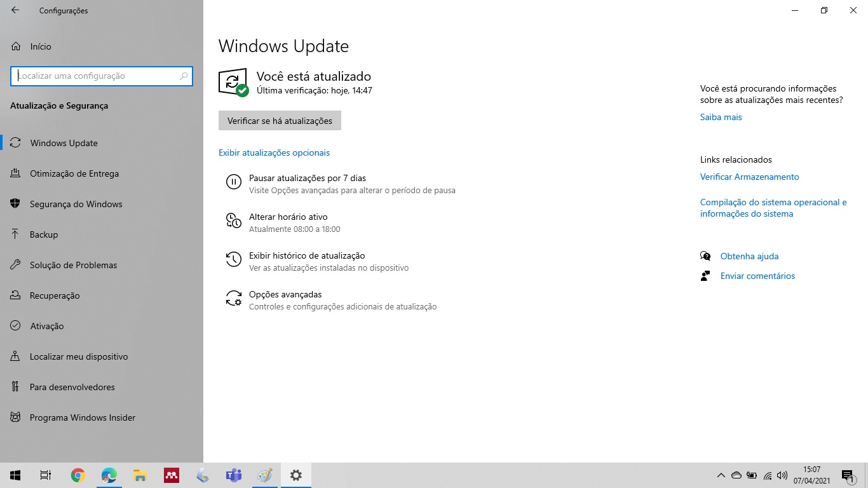
Task: Click the 'Você está atualizado' heading
Action: [314, 76]
